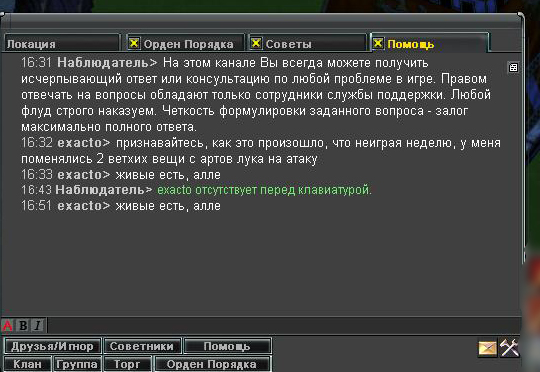Open settings via crossed tools icon
The image size is (540, 372).
click(510, 347)
